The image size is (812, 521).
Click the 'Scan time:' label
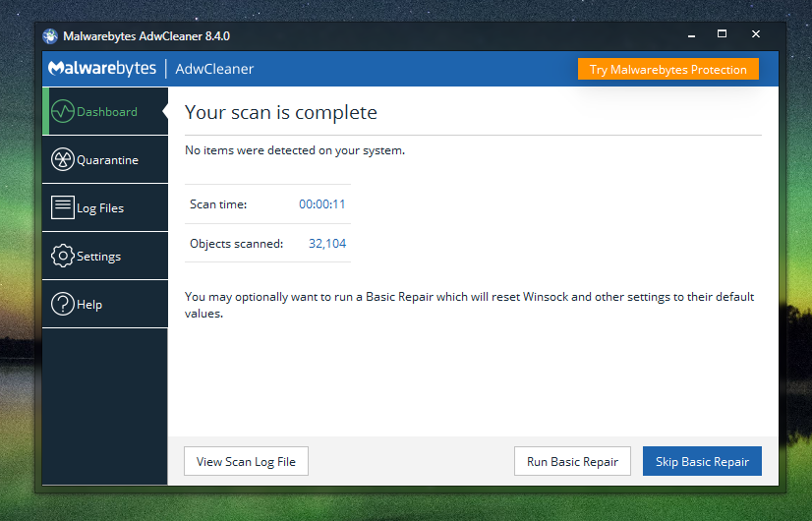click(218, 204)
